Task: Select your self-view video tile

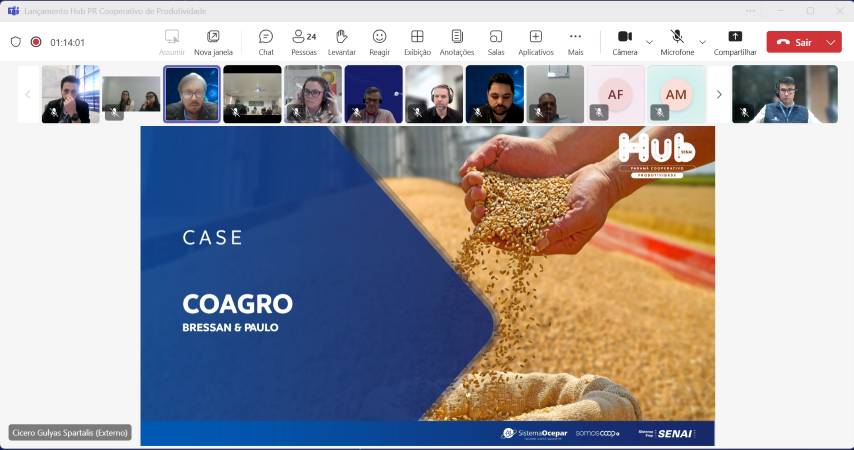Action: (785, 94)
